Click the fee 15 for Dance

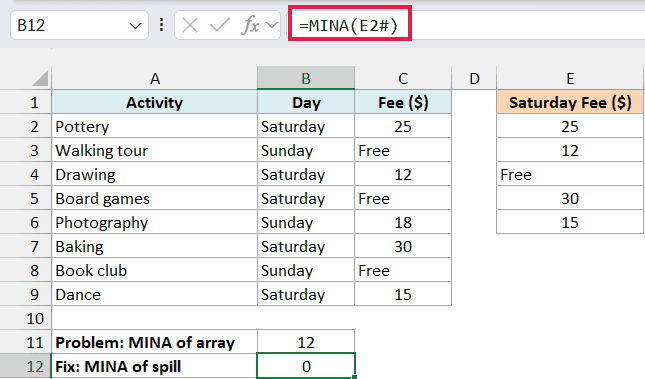(403, 294)
